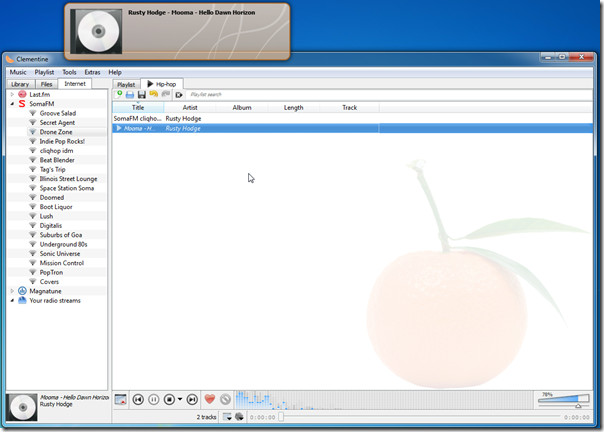The height and width of the screenshot is (432, 604).
Task: Switch to the Library tab
Action: [20, 84]
